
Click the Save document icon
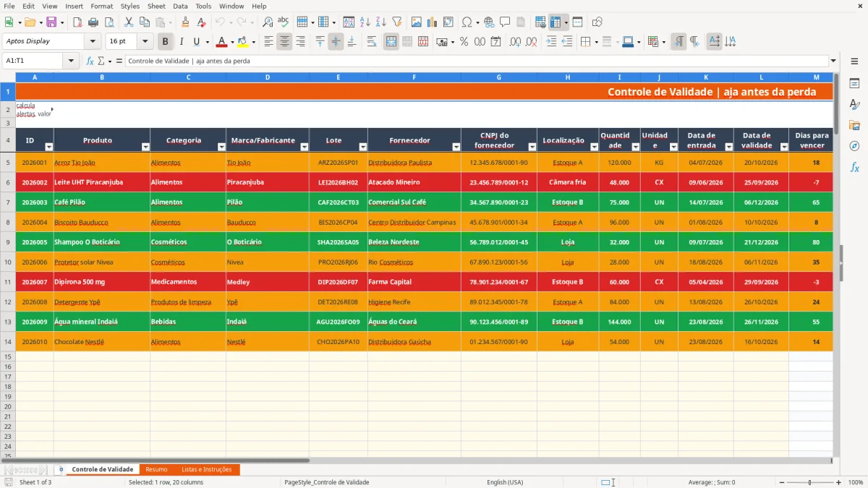(x=53, y=22)
